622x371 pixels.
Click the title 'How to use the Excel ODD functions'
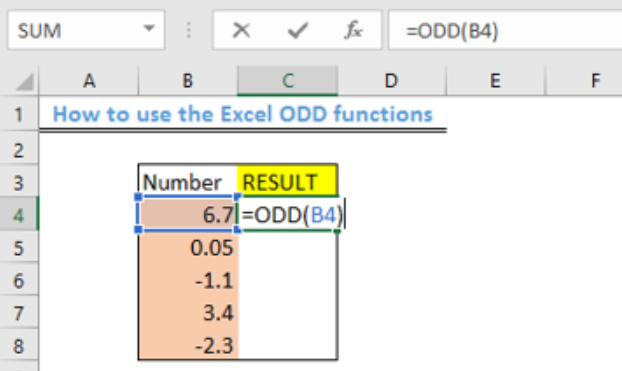click(x=243, y=114)
